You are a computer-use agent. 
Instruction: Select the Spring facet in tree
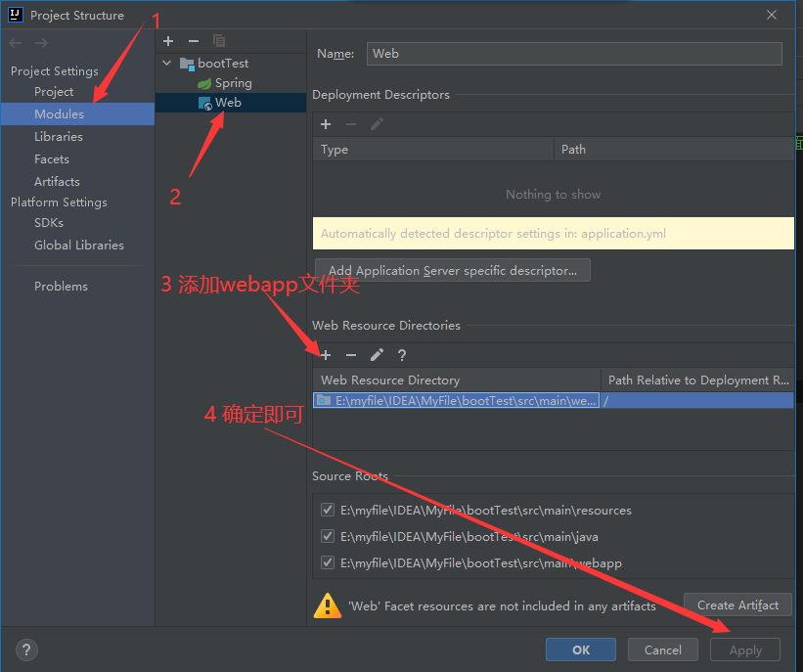click(233, 83)
